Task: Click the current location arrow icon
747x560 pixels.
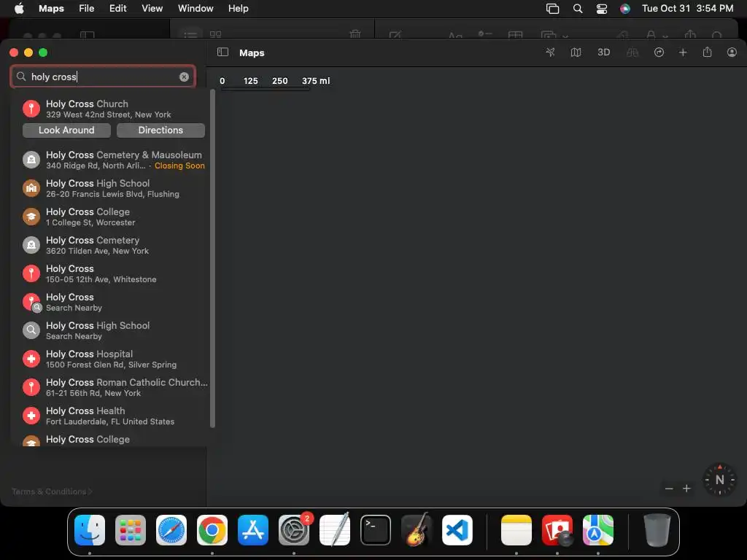Action: pyautogui.click(x=550, y=52)
